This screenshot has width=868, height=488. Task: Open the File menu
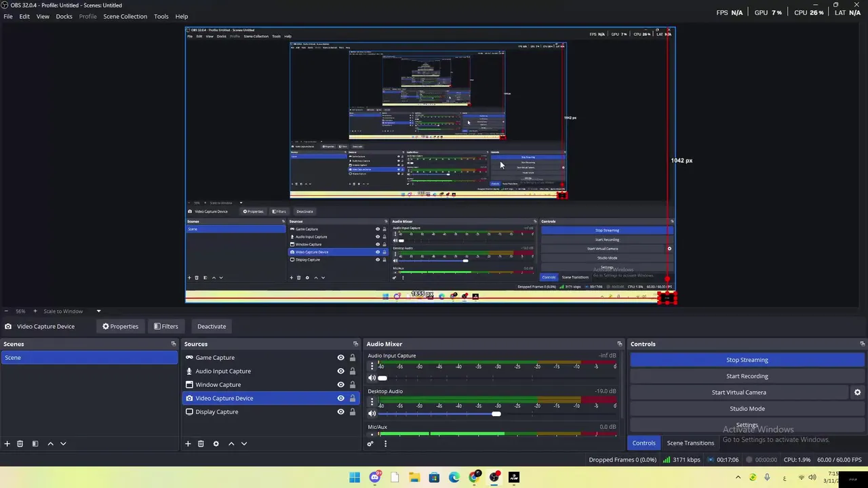[x=8, y=16]
